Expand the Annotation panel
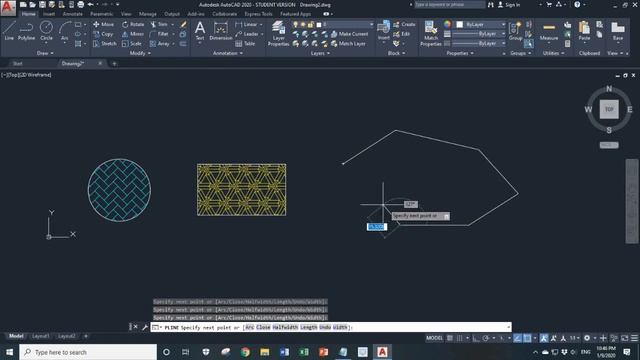Screen dimensions: 640x360 [228, 53]
